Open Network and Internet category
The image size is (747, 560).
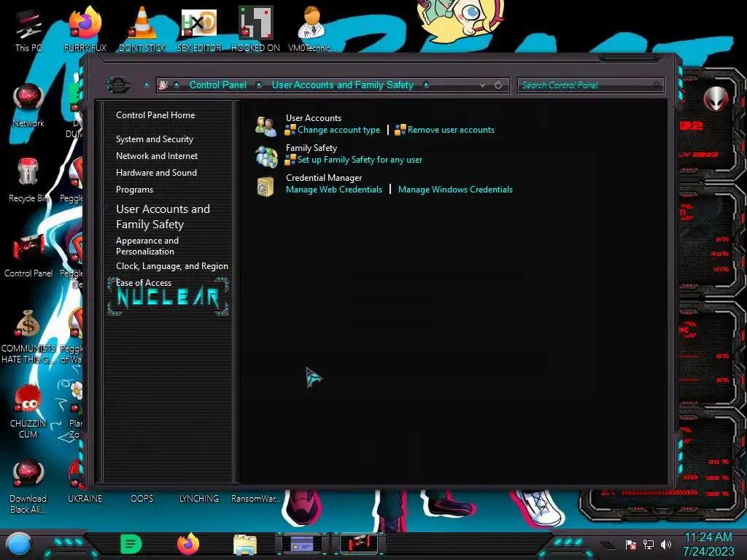click(157, 156)
